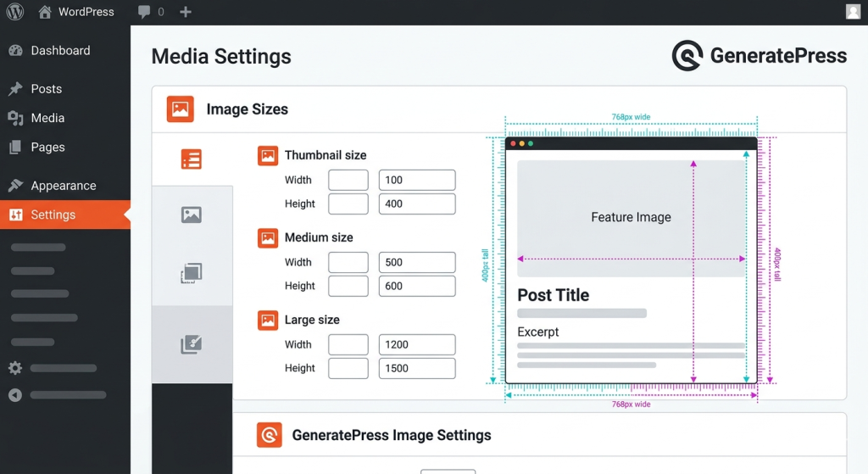The width and height of the screenshot is (868, 474).
Task: Click the Medium size label
Action: [x=319, y=237]
